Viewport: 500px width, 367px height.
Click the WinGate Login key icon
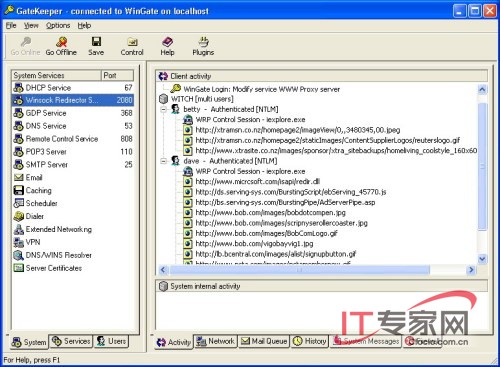pos(175,89)
